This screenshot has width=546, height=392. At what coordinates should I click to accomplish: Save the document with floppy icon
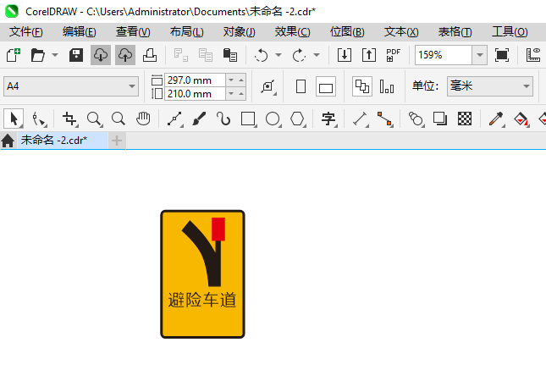coord(76,55)
